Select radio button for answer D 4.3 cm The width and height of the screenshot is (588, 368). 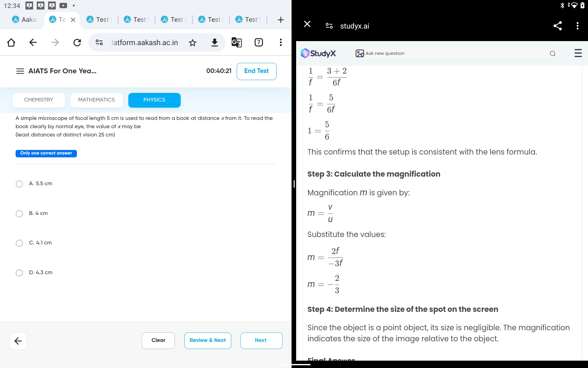pyautogui.click(x=20, y=272)
